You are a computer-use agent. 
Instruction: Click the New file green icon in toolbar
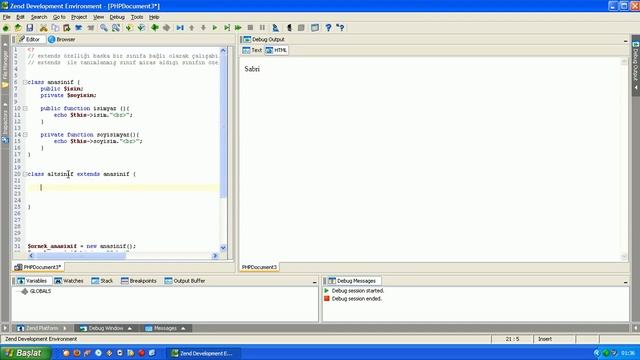click(x=6, y=28)
